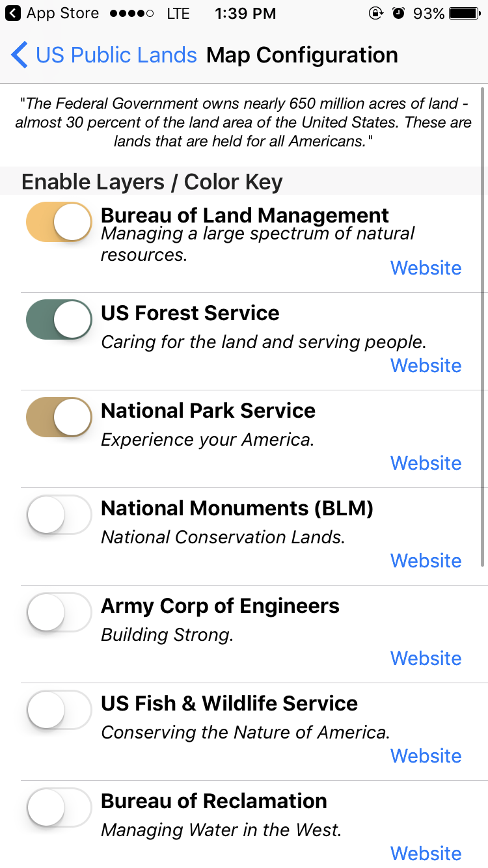
Task: Enable US Fish & Wildlife Service layer
Action: click(59, 710)
